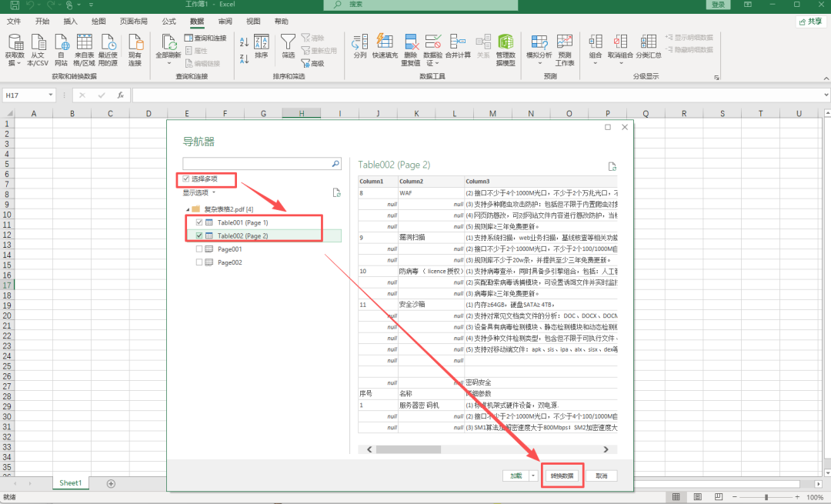Click the 高级 (Advanced) filter icon
Viewport: 831px width, 504px height.
[312, 64]
